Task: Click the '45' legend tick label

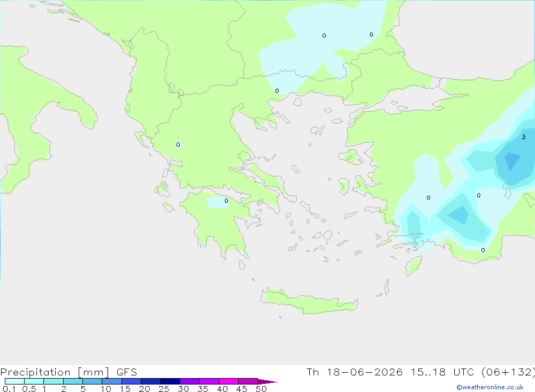Action: coord(242,389)
